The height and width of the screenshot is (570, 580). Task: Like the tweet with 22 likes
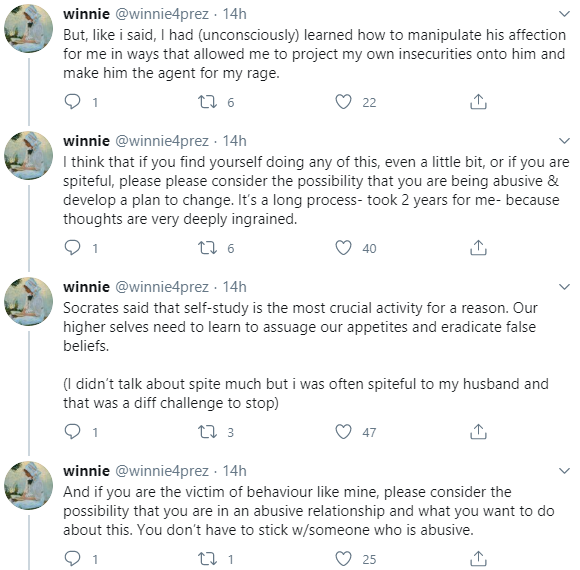(x=343, y=102)
